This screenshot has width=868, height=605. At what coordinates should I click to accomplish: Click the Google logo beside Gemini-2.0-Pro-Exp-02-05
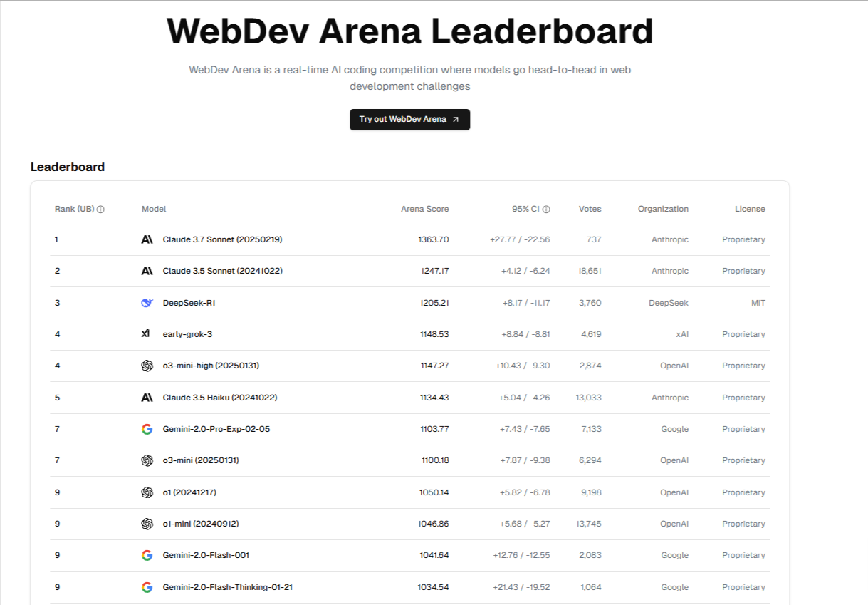147,429
